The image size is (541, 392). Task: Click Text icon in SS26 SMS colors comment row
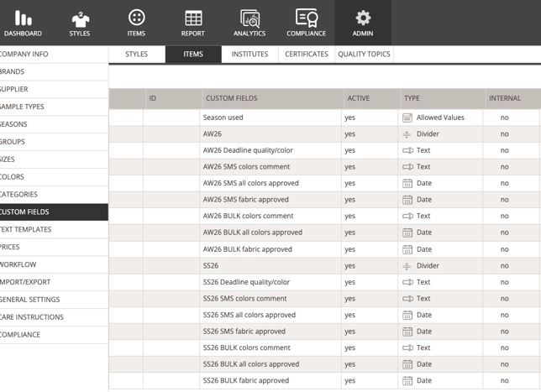coord(407,299)
